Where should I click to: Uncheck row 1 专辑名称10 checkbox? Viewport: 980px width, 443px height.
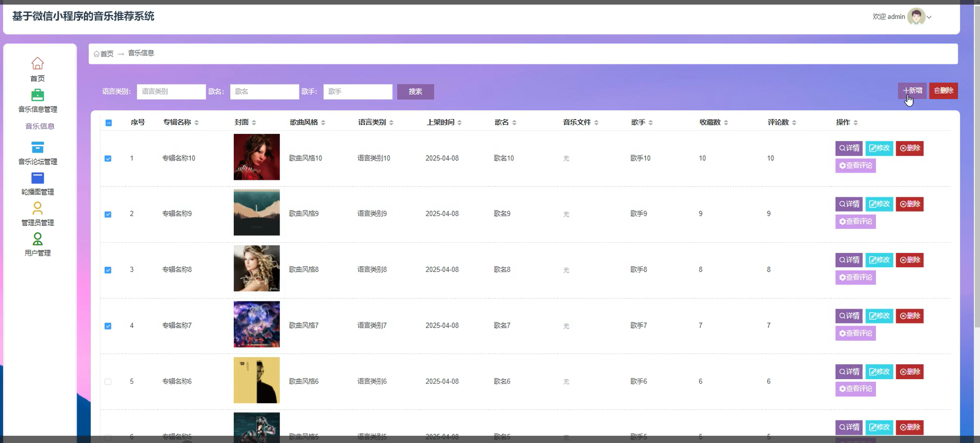(x=108, y=158)
